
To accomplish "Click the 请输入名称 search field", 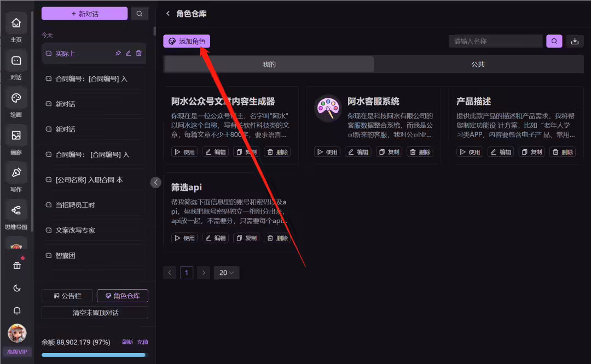I will pyautogui.click(x=496, y=42).
